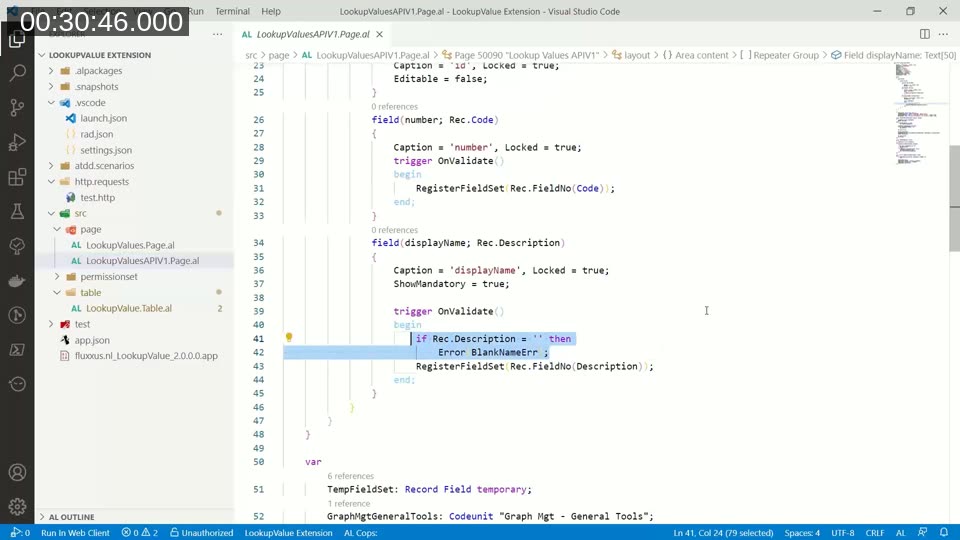Open the Extensions view
Image resolution: width=960 pixels, height=540 pixels.
17,177
